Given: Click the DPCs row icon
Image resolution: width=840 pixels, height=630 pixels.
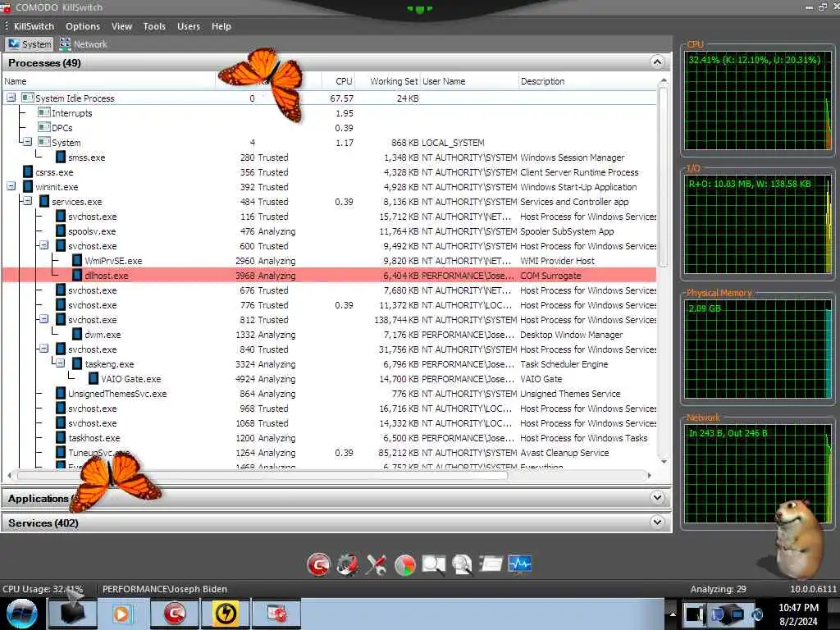Looking at the screenshot, I should click(x=44, y=127).
